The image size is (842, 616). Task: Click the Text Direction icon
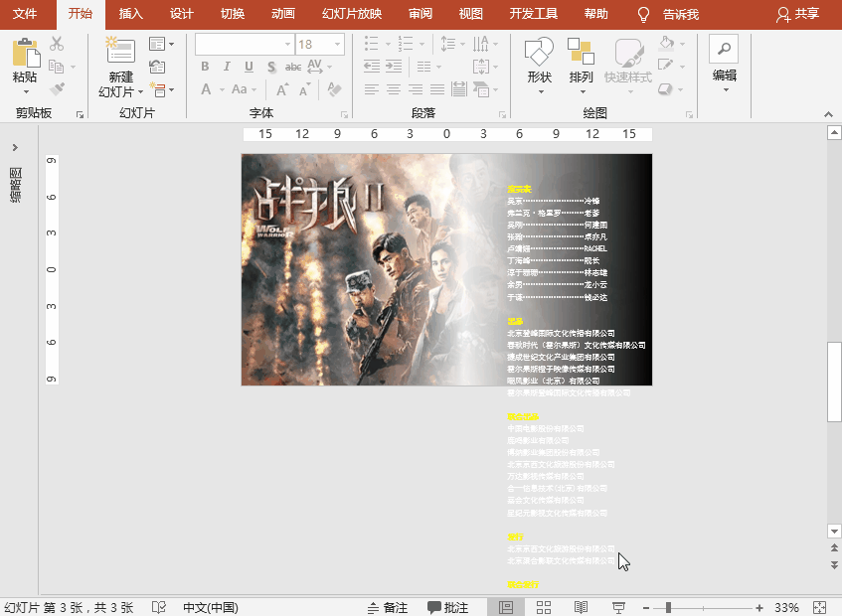pyautogui.click(x=480, y=44)
